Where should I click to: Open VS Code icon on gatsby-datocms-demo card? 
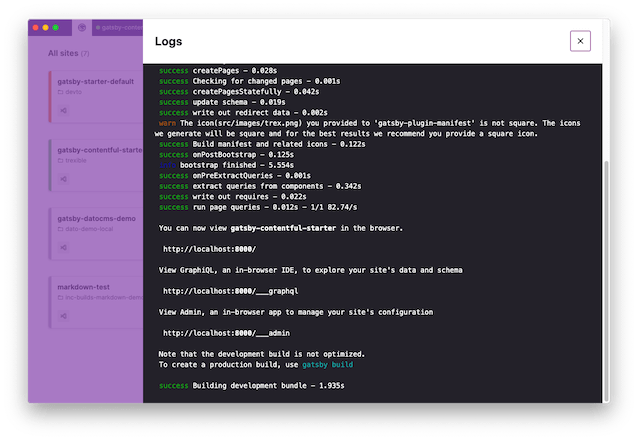[63, 247]
